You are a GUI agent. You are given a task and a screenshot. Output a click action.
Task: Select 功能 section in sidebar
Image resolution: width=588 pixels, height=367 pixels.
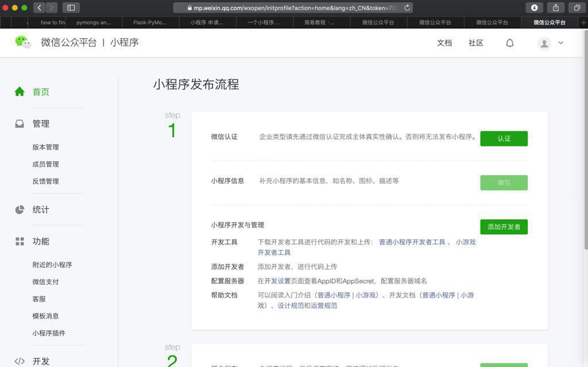point(41,241)
